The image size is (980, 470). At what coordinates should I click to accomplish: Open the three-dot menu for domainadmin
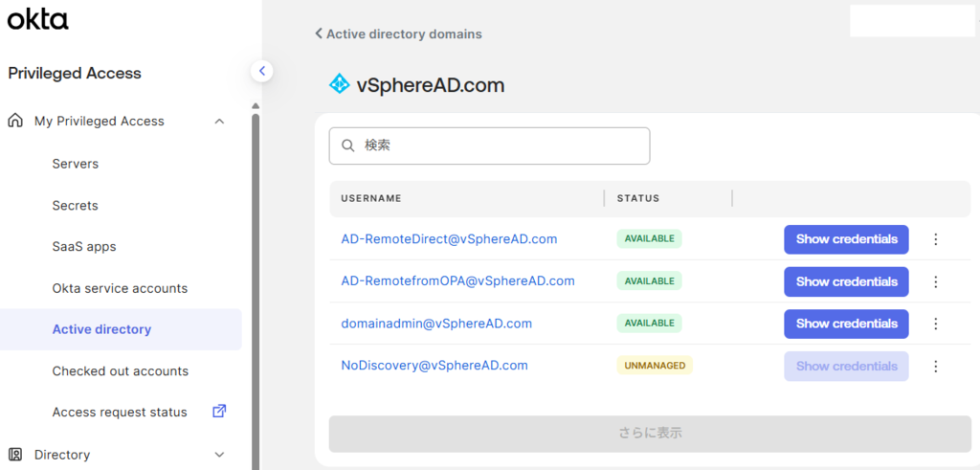point(936,324)
